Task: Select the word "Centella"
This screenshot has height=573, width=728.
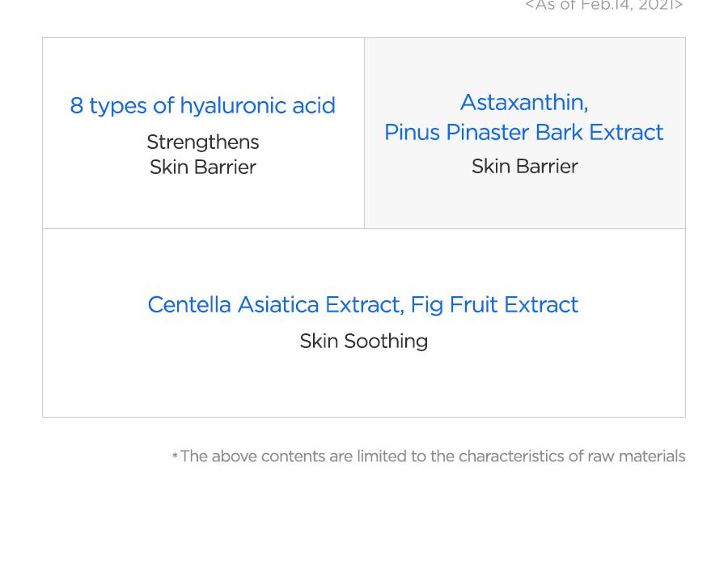Action: coord(189,305)
